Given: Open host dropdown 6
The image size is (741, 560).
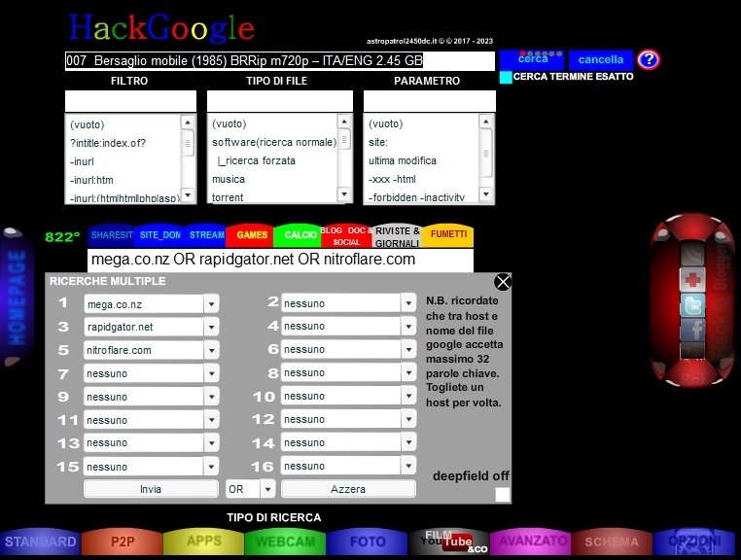Looking at the screenshot, I should (x=408, y=349).
